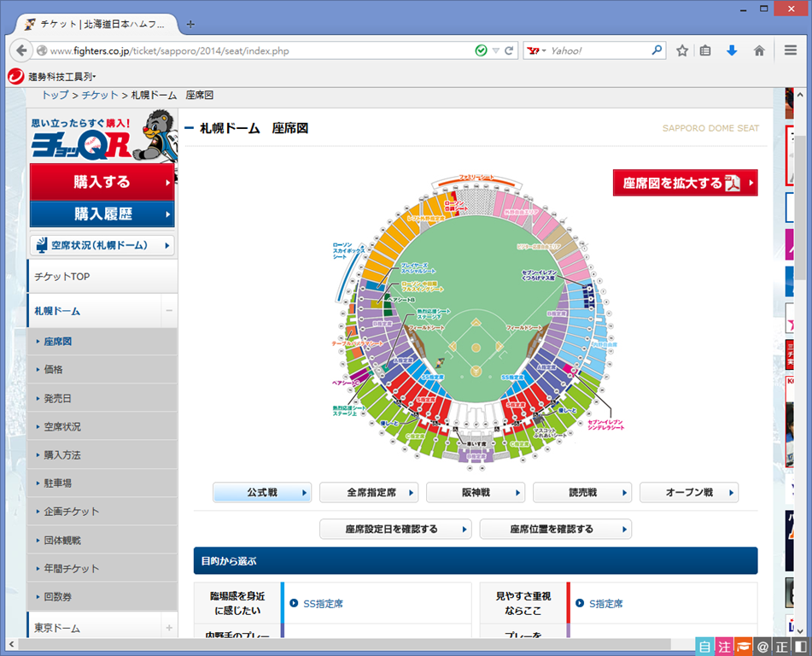
Task: Select the オープン戦 seat map tab
Action: [689, 492]
